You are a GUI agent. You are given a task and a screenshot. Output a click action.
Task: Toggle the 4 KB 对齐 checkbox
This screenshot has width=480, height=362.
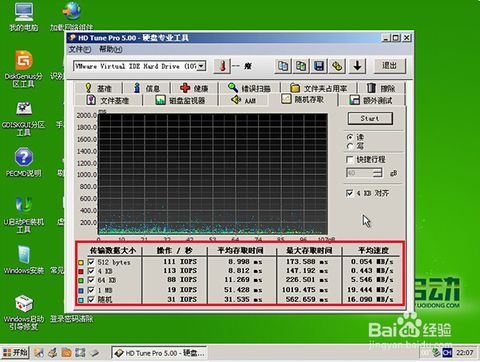(x=350, y=193)
